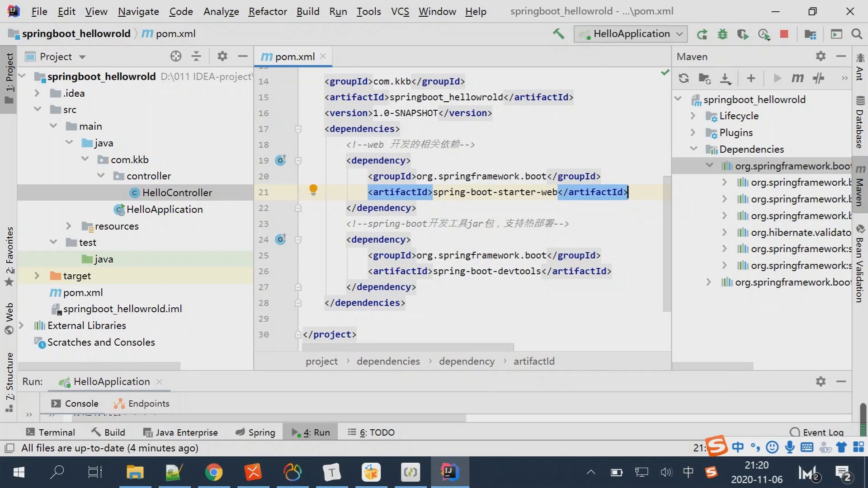Expand the target folder

pyautogui.click(x=38, y=276)
